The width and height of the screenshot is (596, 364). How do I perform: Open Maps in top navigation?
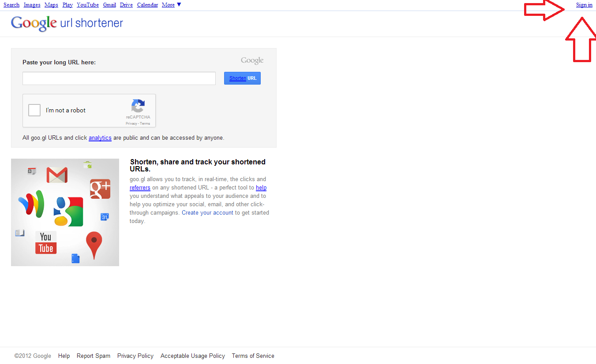(x=51, y=5)
